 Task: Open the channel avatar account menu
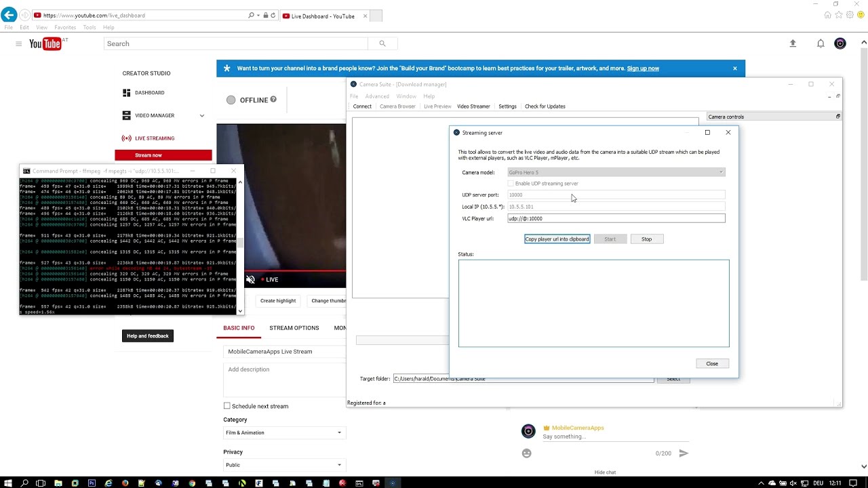click(840, 43)
